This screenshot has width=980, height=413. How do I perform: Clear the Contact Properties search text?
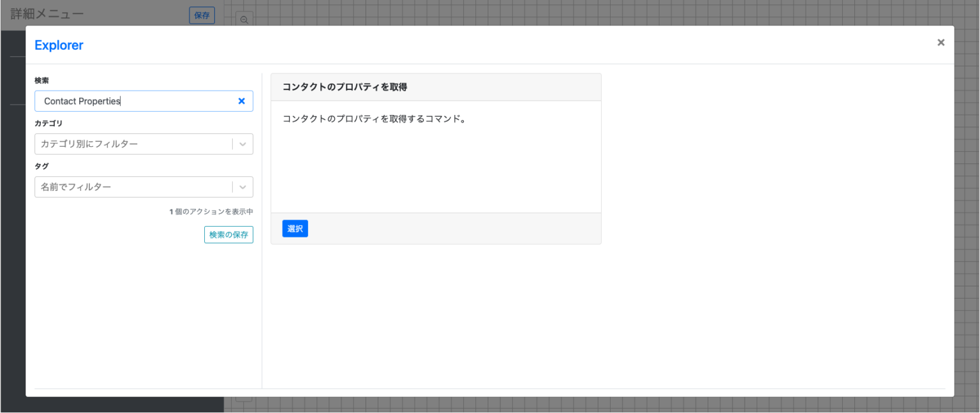pos(241,101)
